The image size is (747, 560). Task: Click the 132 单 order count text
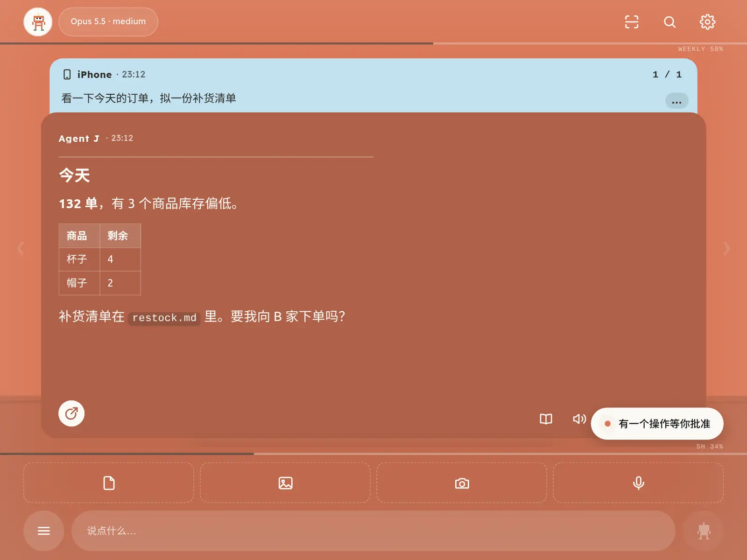coord(78,203)
